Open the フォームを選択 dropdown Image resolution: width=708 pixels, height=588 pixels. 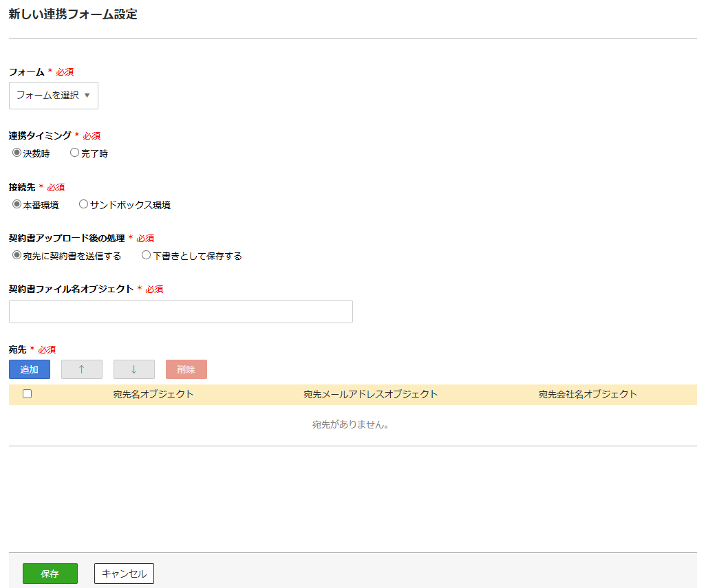coord(53,95)
